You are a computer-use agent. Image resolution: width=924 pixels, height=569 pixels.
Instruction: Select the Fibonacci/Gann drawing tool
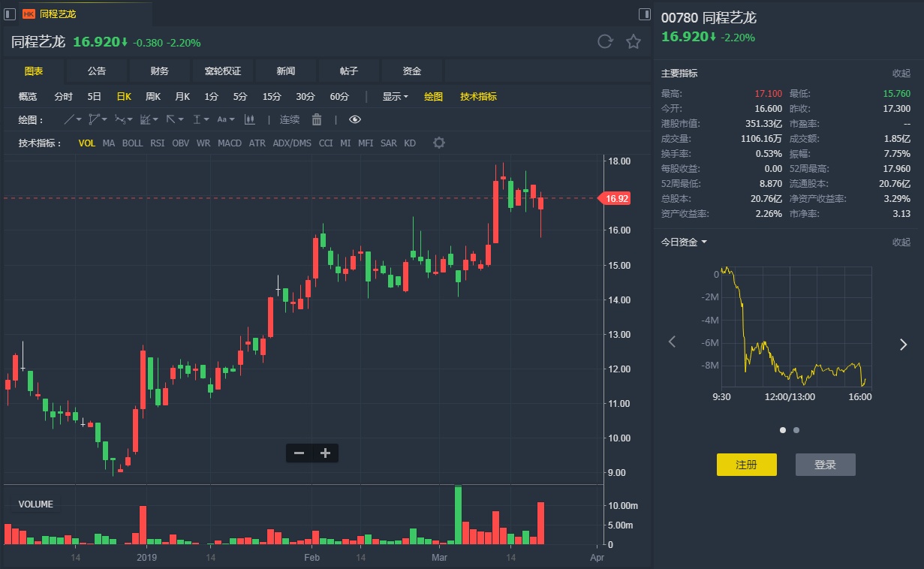pos(146,119)
